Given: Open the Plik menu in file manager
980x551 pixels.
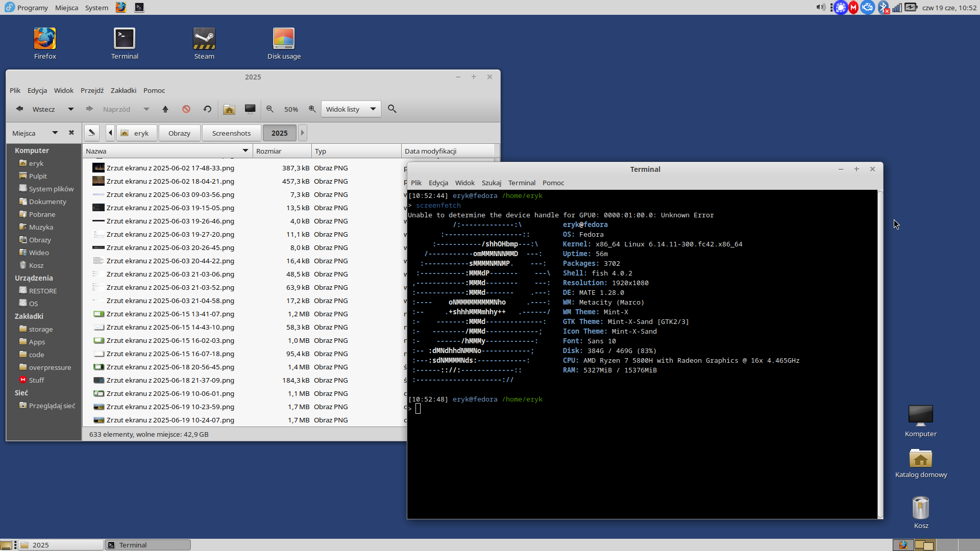Looking at the screenshot, I should pos(15,90).
